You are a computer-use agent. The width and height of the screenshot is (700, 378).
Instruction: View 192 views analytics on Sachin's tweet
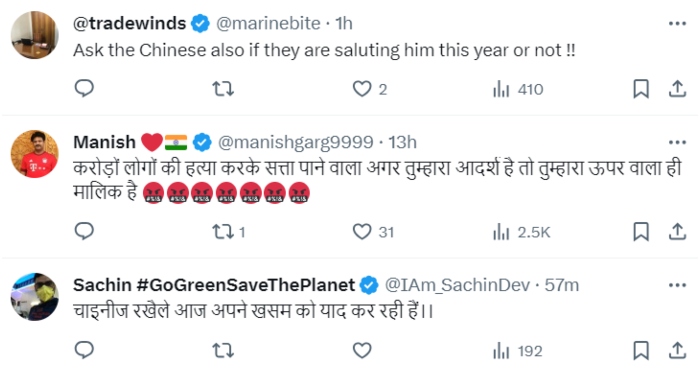[x=517, y=351]
